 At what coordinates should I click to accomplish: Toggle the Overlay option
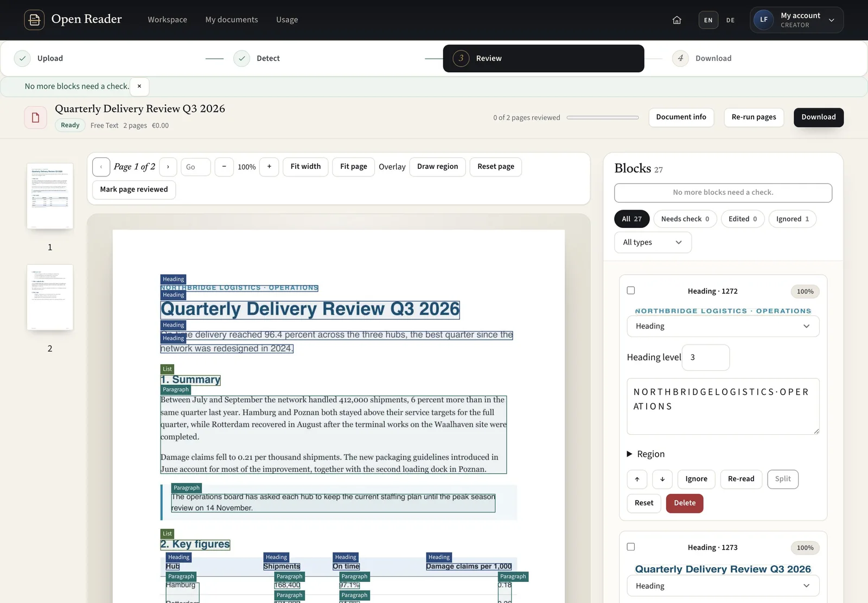coord(392,167)
